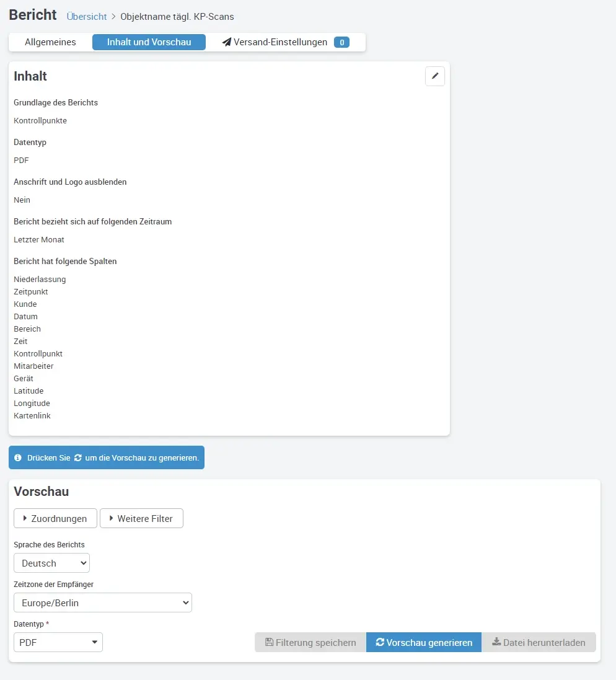Viewport: 616px width, 680px height.
Task: Click the Vorschau generieren button
Action: point(423,642)
